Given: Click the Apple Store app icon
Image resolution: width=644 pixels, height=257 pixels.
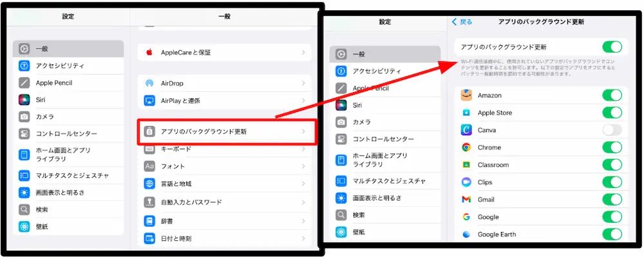Looking at the screenshot, I should 466,113.
